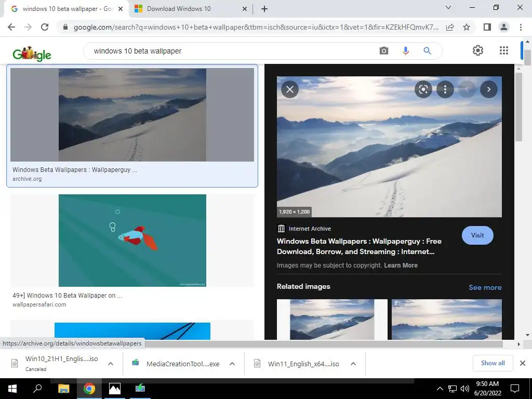Open the large mountain preview image
The width and height of the screenshot is (532, 399).
tap(389, 147)
